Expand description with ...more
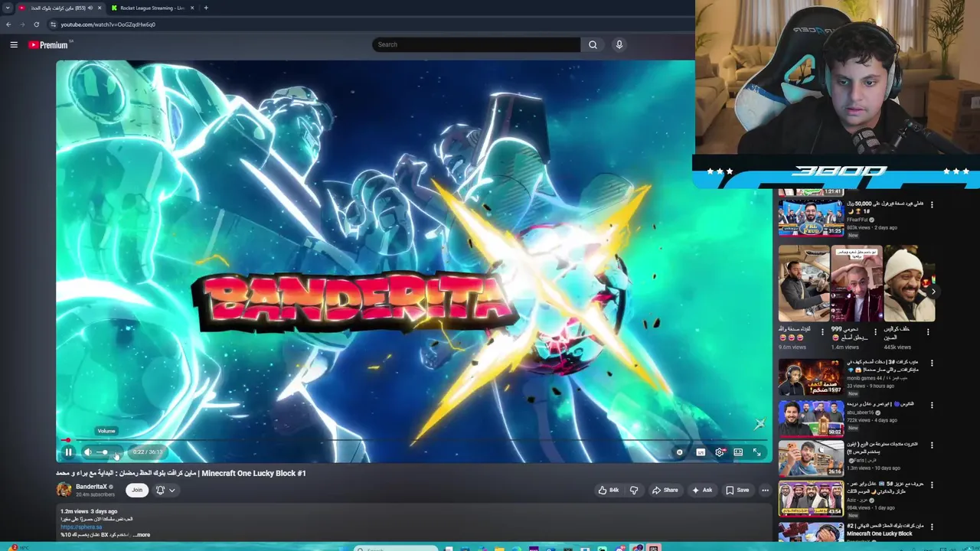The height and width of the screenshot is (551, 980). click(x=142, y=535)
